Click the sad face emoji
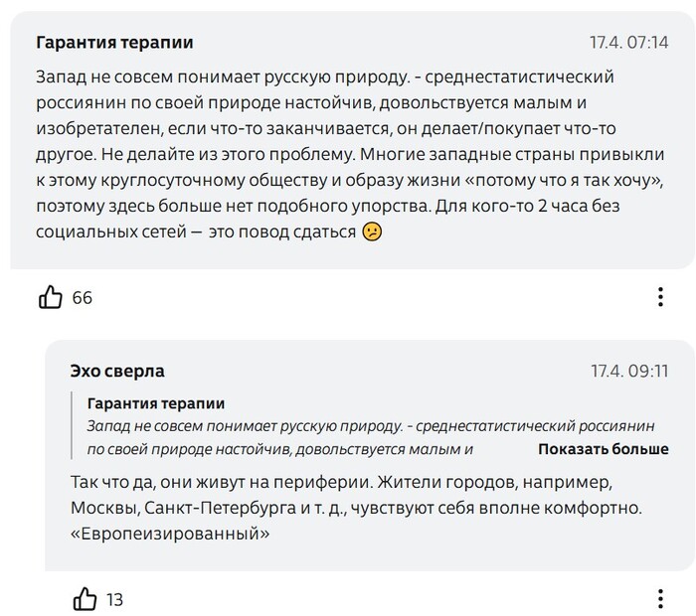 [371, 231]
